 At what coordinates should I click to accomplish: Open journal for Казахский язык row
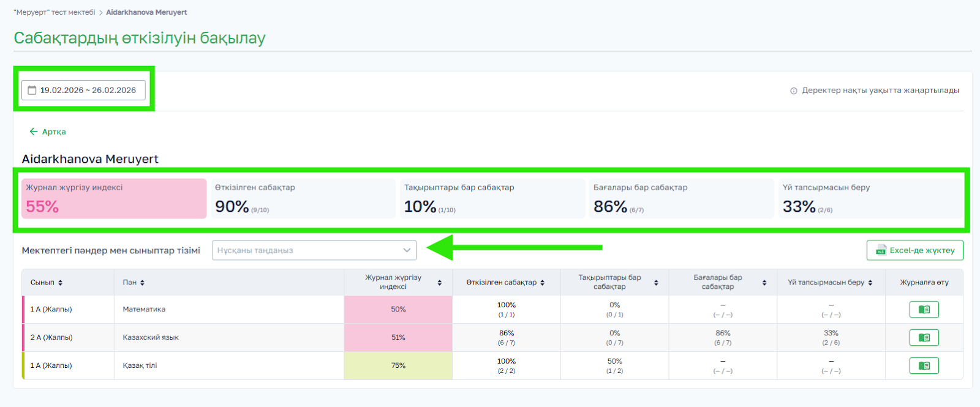click(924, 338)
